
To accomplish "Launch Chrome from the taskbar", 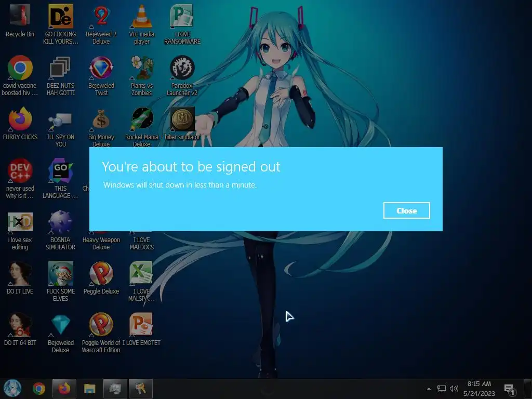I will coord(39,389).
